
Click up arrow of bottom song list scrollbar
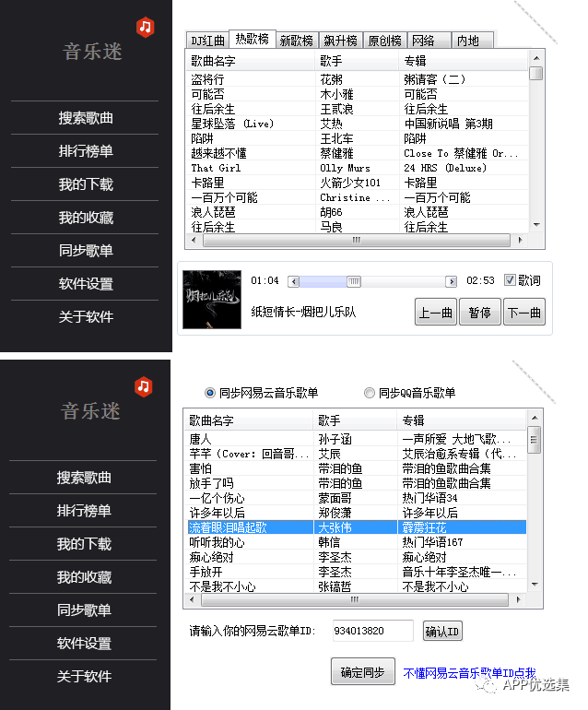[535, 418]
